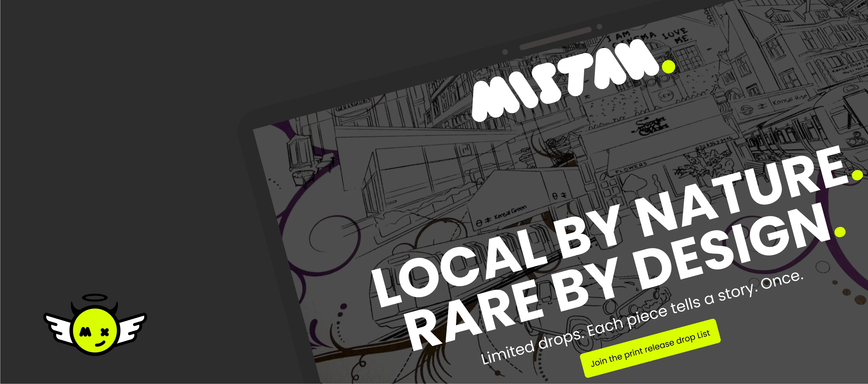Click the green dot after NATURE
868x384 pixels.
(857, 174)
